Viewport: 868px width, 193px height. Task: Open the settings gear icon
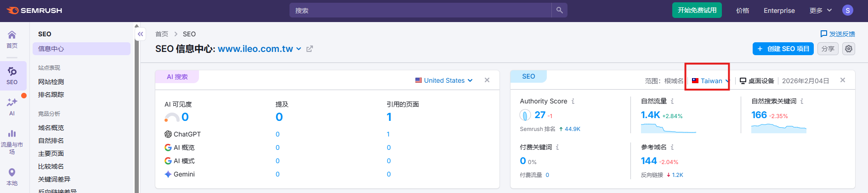pyautogui.click(x=849, y=49)
